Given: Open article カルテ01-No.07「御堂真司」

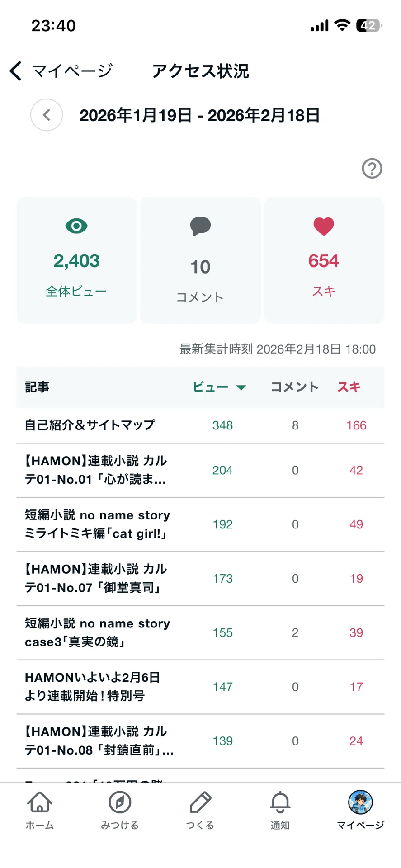Looking at the screenshot, I should pyautogui.click(x=200, y=579).
